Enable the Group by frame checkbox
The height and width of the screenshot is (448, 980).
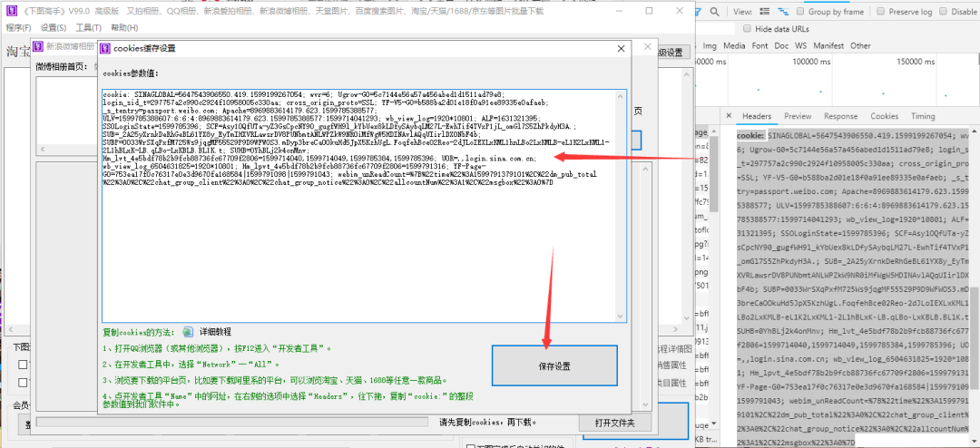(x=800, y=11)
